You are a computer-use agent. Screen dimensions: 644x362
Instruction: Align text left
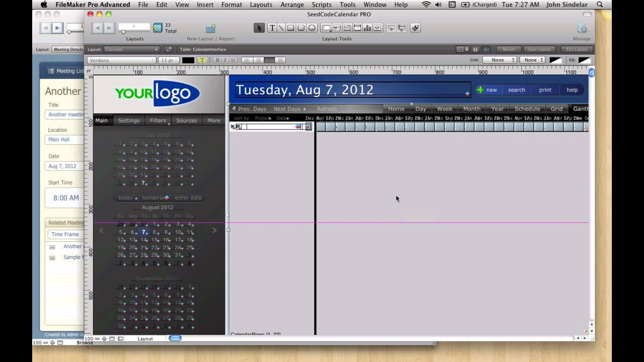tap(247, 60)
